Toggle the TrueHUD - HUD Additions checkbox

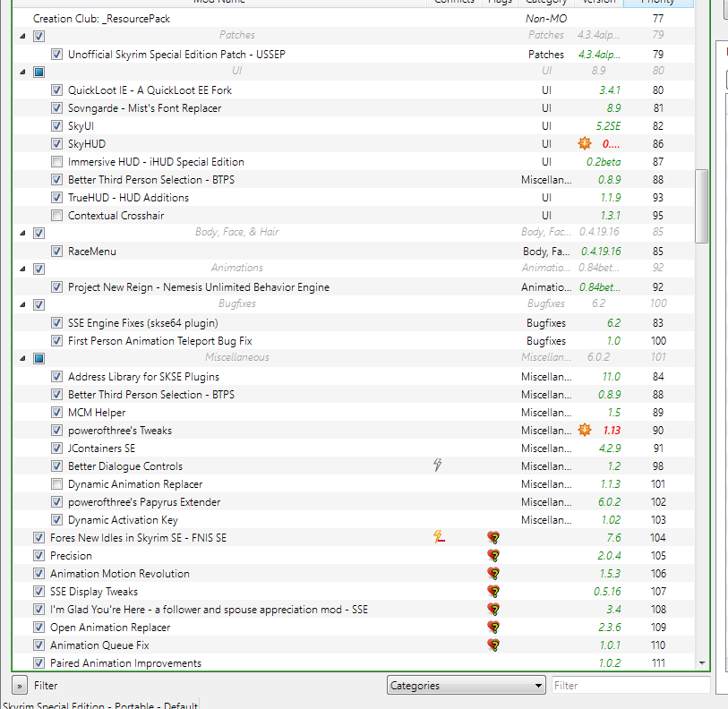(x=56, y=197)
